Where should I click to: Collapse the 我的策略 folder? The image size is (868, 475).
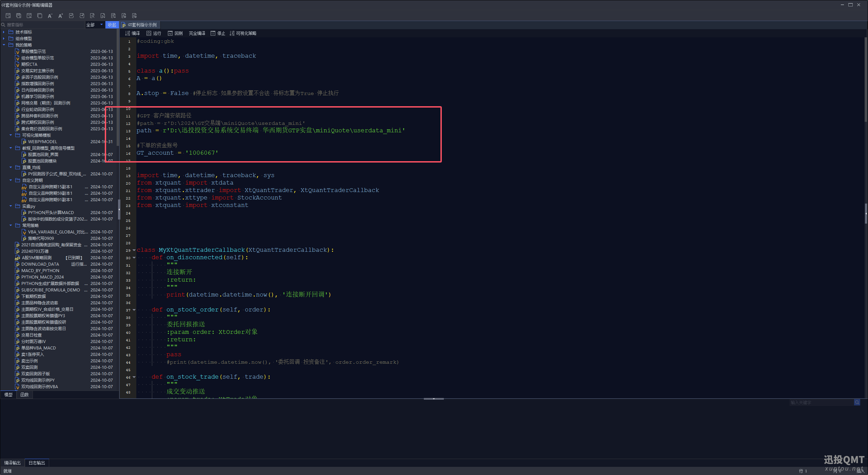(x=4, y=45)
